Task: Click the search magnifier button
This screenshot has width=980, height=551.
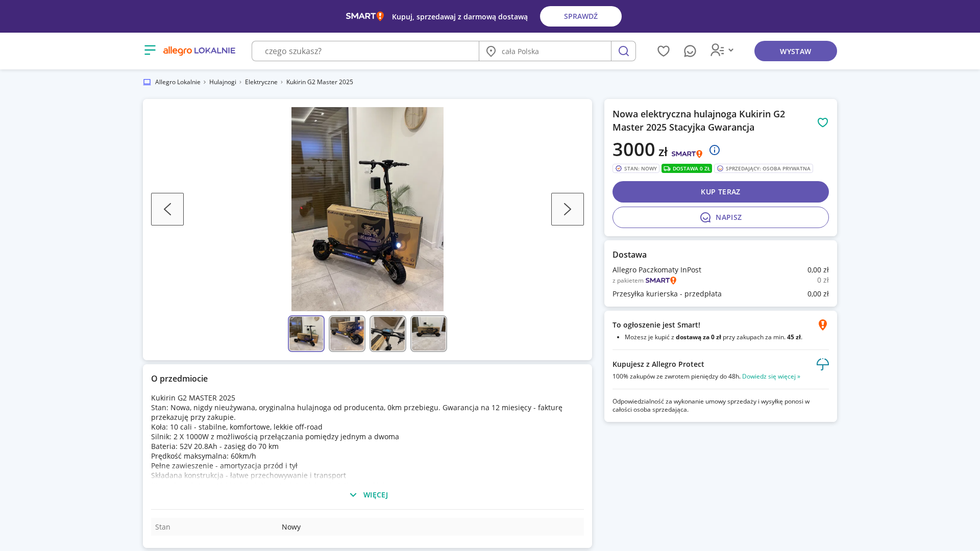Action: tap(623, 51)
